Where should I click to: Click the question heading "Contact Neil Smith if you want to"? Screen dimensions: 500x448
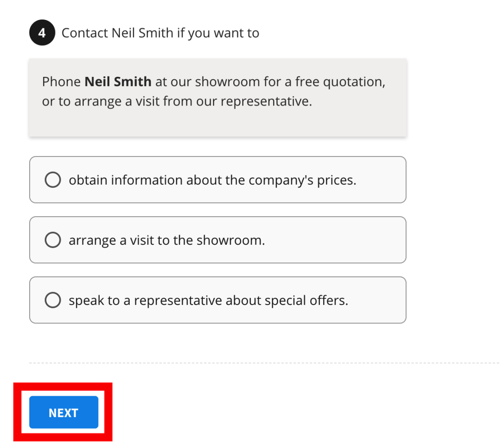[160, 33]
